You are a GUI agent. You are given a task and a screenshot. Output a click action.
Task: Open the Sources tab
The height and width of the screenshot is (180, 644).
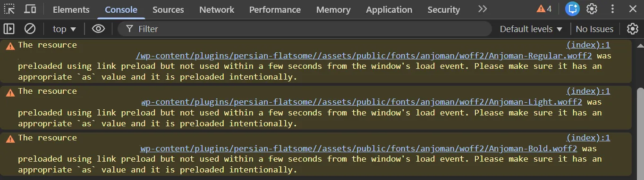pos(168,9)
